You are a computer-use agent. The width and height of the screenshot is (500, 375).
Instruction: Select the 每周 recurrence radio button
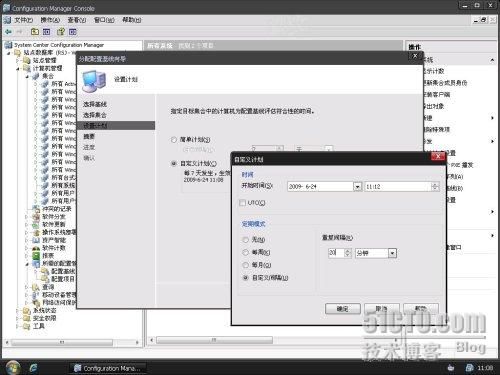[246, 252]
